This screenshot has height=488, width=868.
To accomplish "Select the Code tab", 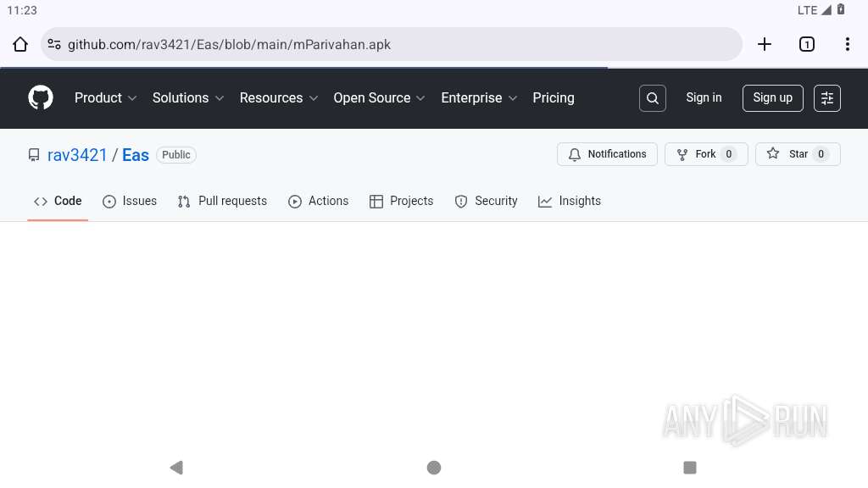I will [58, 201].
